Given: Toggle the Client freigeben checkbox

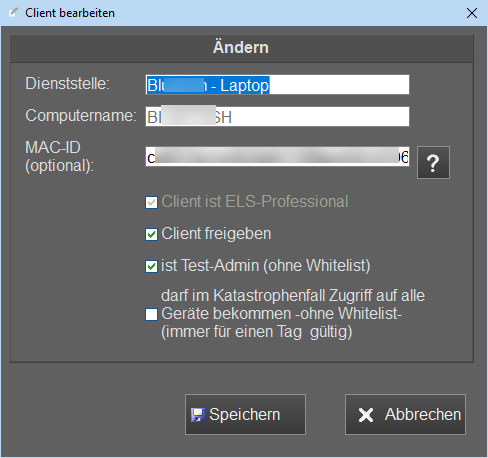Looking at the screenshot, I should click(151, 234).
